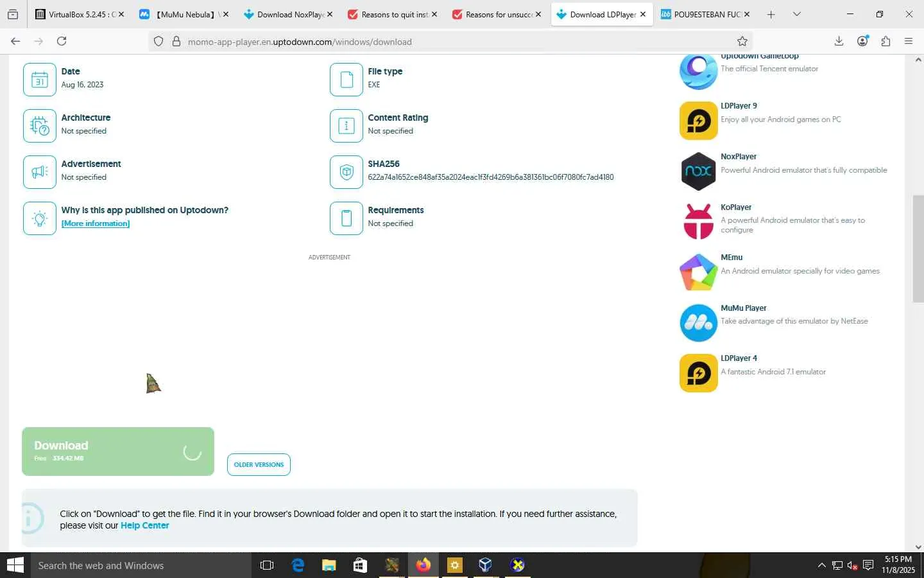
Task: Click the chip icon beside Architecture
Action: tap(40, 126)
